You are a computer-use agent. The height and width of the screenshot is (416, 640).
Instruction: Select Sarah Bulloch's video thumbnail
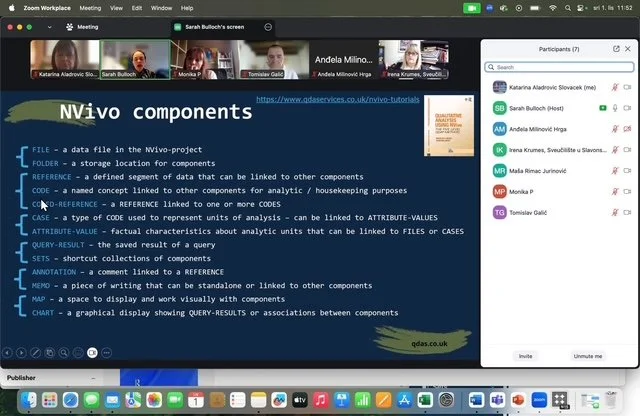tap(135, 59)
